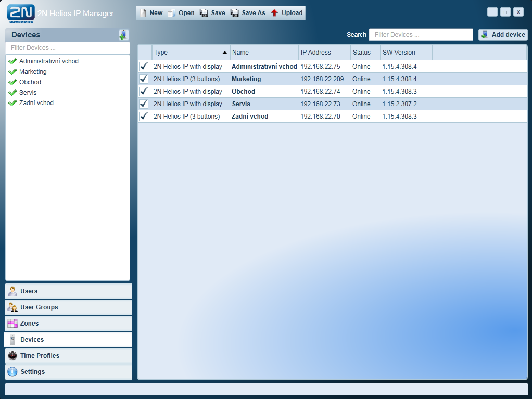Open the User Groups section

coord(68,307)
